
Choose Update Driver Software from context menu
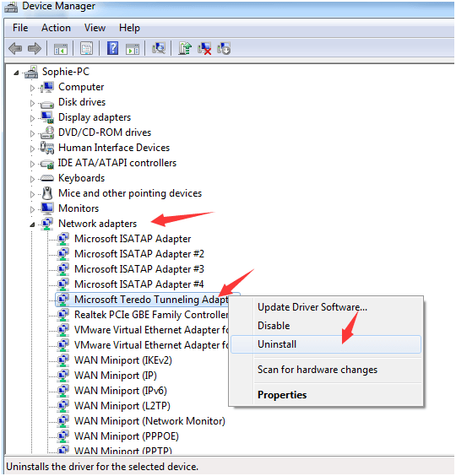click(326, 307)
